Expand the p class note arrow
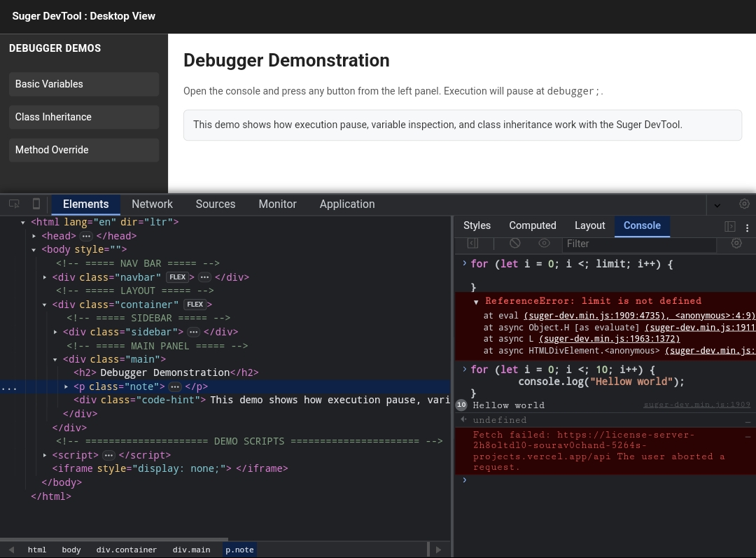The width and height of the screenshot is (756, 558). click(66, 386)
